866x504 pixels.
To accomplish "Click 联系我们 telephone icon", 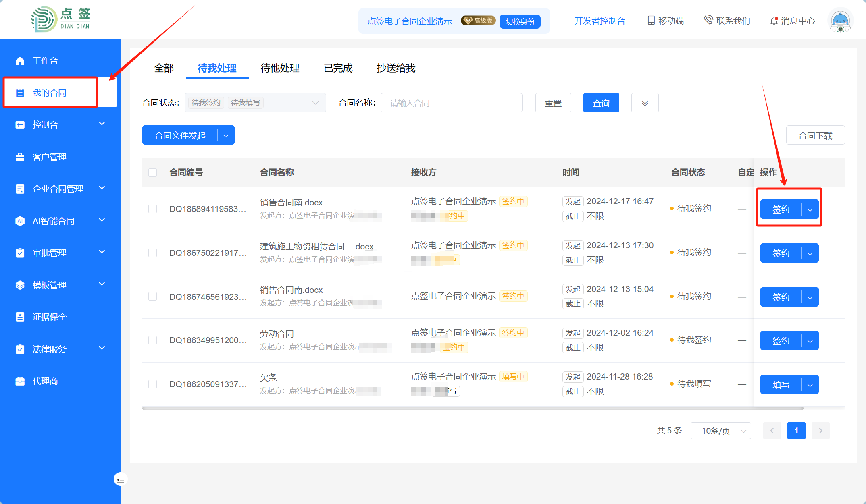I will coord(708,20).
